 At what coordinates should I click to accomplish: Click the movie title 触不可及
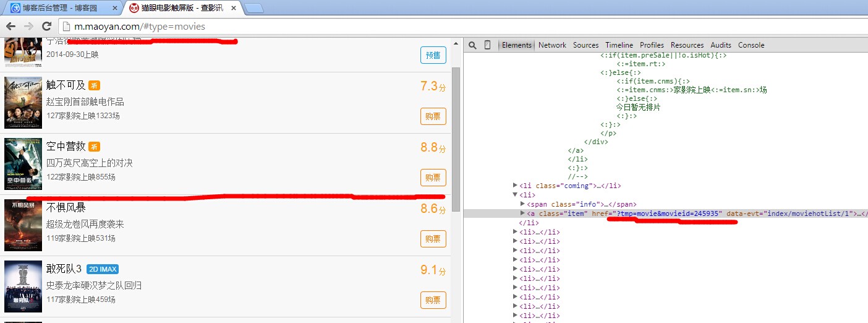point(66,85)
